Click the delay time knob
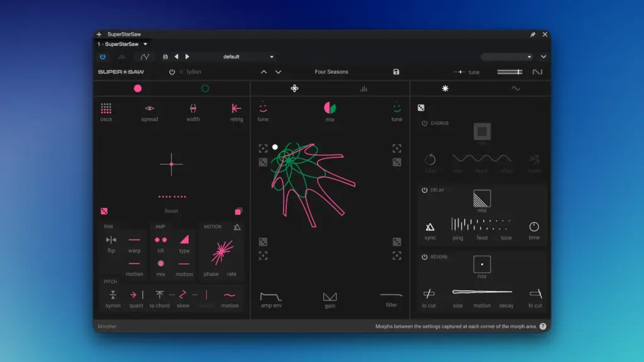 coord(534,226)
